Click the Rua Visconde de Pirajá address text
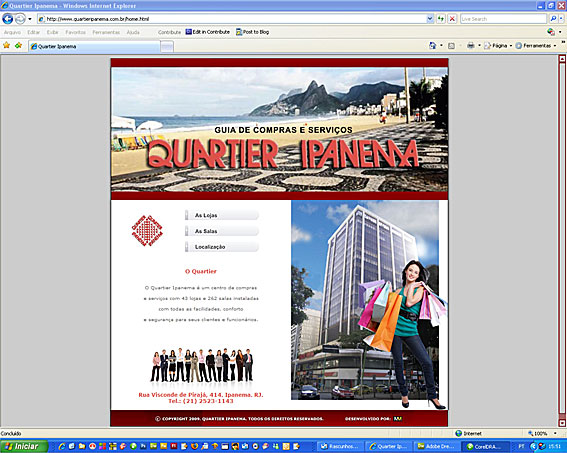567x453 pixels. click(201, 395)
